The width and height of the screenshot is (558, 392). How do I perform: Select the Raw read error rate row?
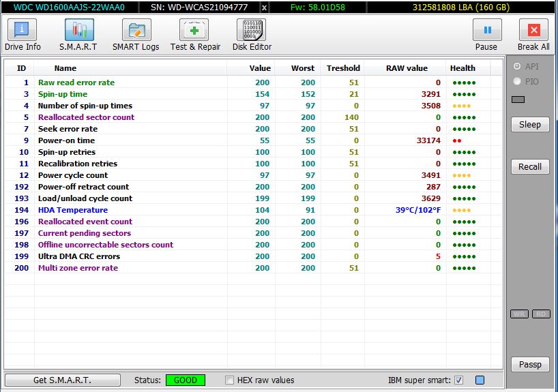coord(254,82)
